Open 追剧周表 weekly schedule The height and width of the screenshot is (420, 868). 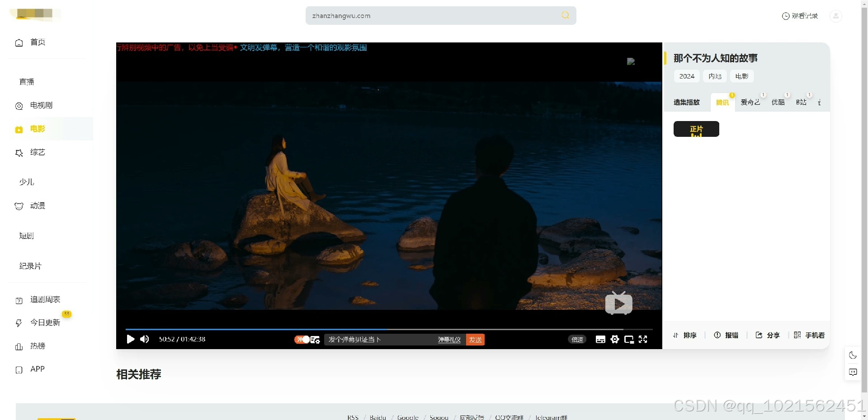coord(45,299)
